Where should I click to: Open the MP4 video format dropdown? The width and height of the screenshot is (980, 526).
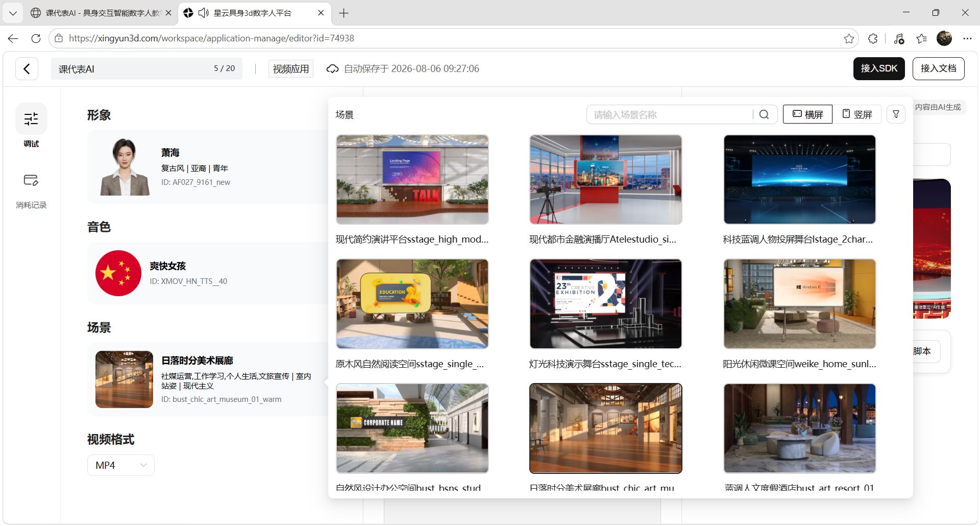pos(121,465)
